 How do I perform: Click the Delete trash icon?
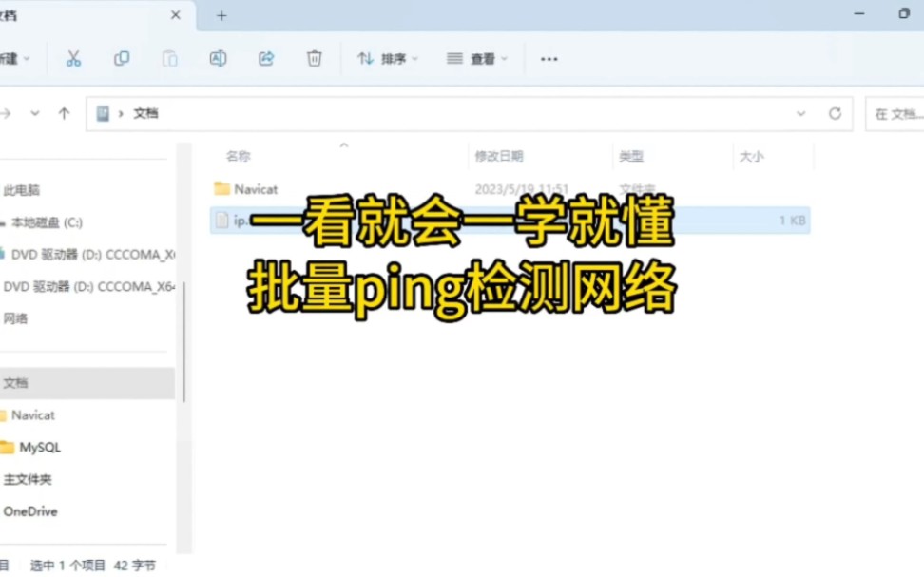tap(315, 58)
